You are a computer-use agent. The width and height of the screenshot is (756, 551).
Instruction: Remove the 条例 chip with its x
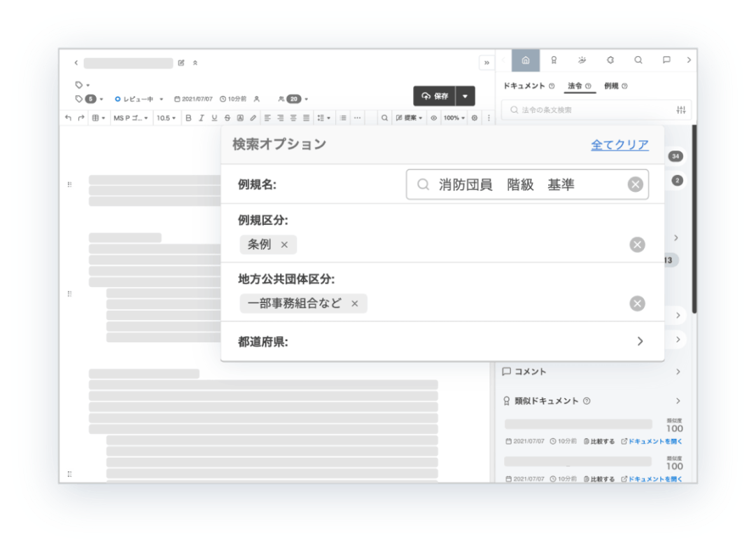284,245
